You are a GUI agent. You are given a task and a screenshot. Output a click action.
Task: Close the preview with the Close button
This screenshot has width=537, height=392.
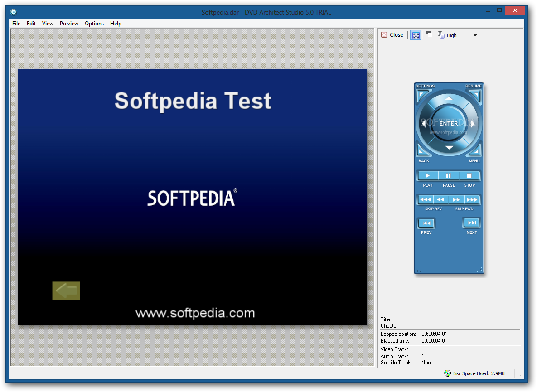pyautogui.click(x=392, y=35)
